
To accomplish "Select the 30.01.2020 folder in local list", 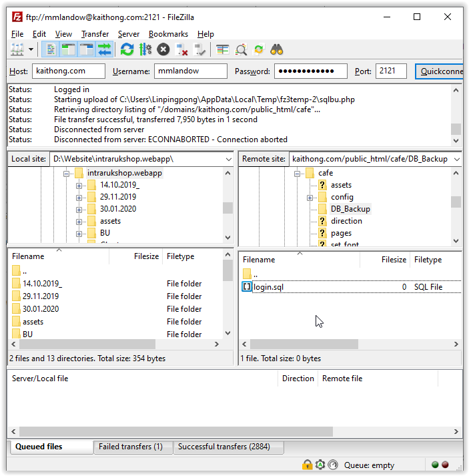I will [x=41, y=309].
